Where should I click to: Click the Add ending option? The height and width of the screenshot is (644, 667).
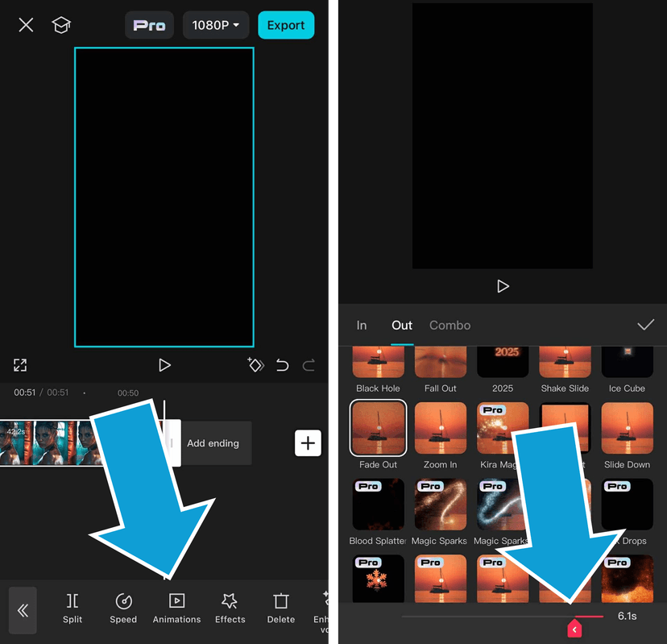point(213,443)
